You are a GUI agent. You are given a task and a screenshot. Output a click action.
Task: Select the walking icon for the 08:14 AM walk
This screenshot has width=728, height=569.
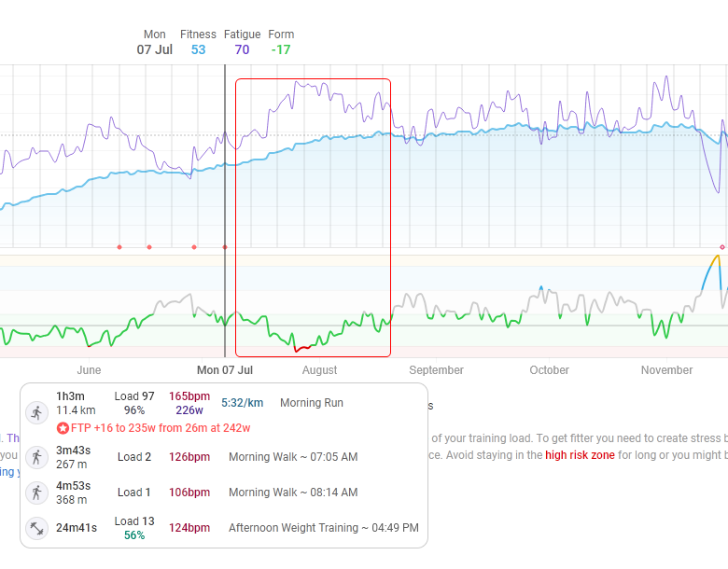click(36, 493)
